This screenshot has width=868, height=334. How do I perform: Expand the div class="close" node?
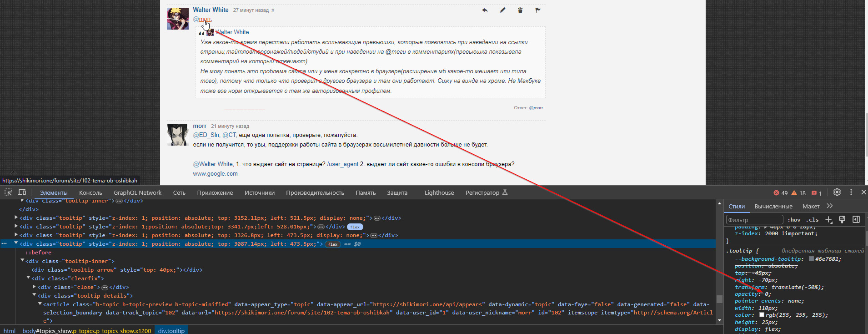point(34,287)
